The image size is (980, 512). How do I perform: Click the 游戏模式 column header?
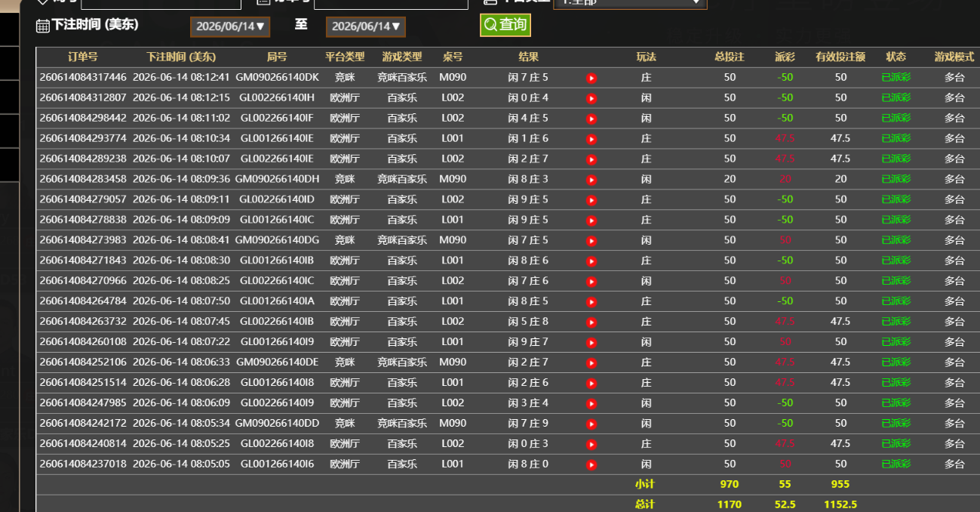coord(954,57)
